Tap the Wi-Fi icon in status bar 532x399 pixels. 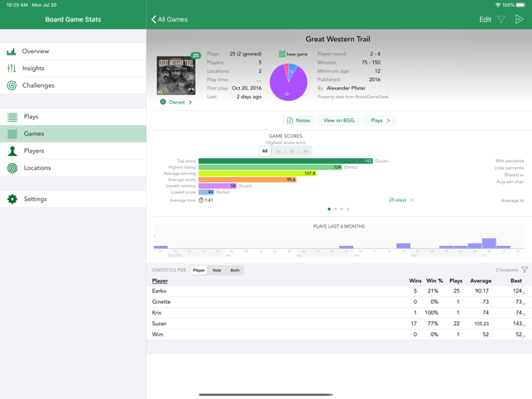(x=498, y=5)
